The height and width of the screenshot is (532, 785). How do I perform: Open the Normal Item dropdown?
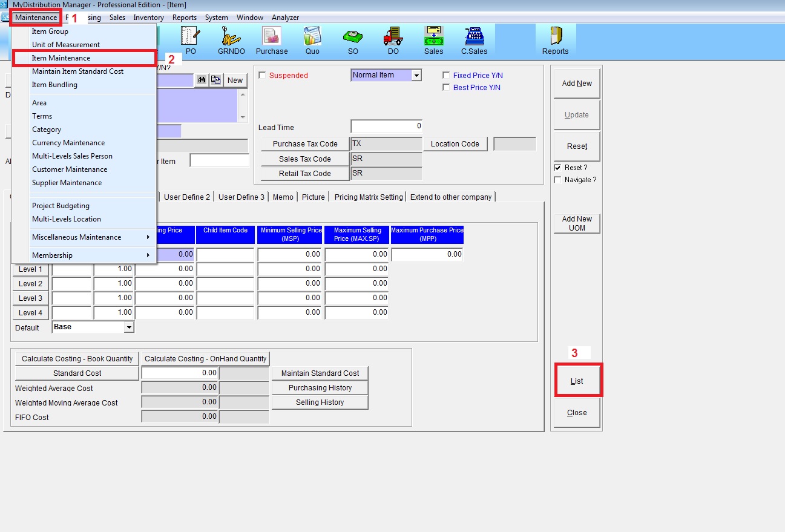coord(416,76)
